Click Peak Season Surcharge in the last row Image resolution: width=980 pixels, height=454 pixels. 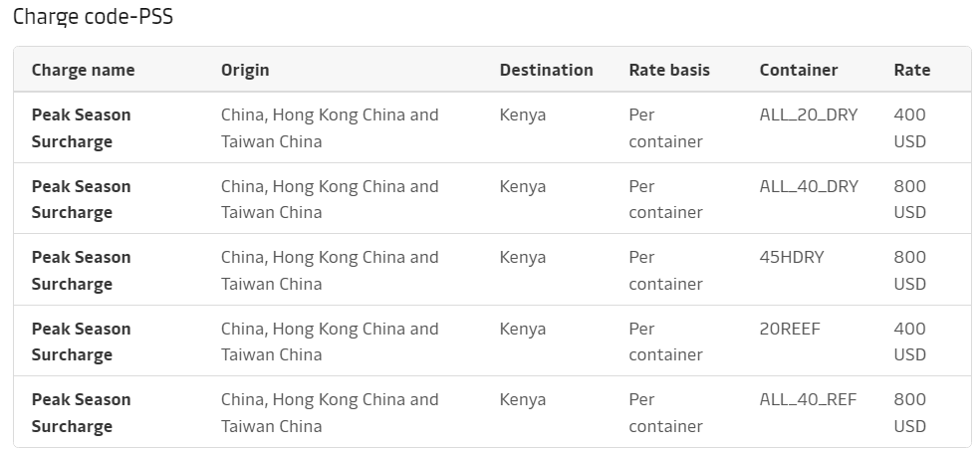click(x=82, y=413)
